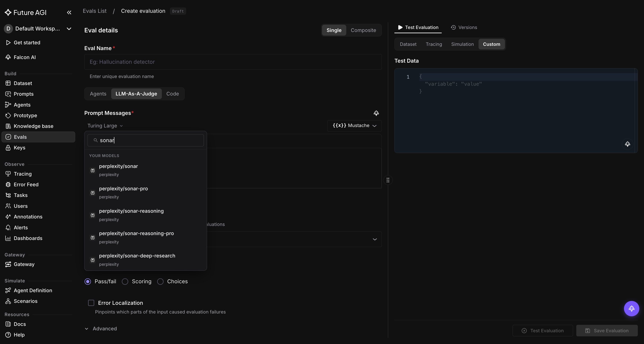The image size is (644, 344).
Task: Enable the Error Localization checkbox
Action: tap(91, 303)
